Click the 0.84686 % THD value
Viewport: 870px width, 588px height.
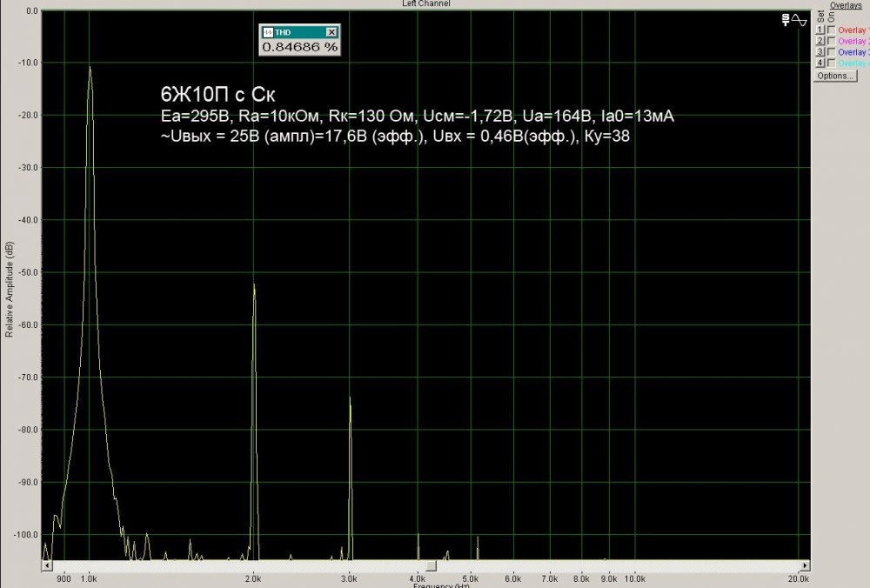pyautogui.click(x=299, y=47)
